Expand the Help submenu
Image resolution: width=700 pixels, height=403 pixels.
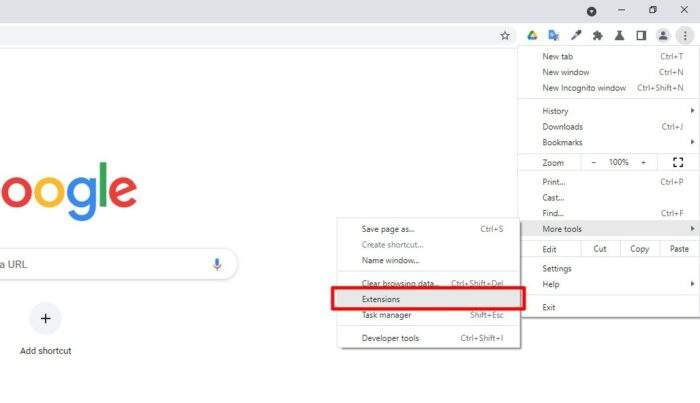tap(609, 284)
